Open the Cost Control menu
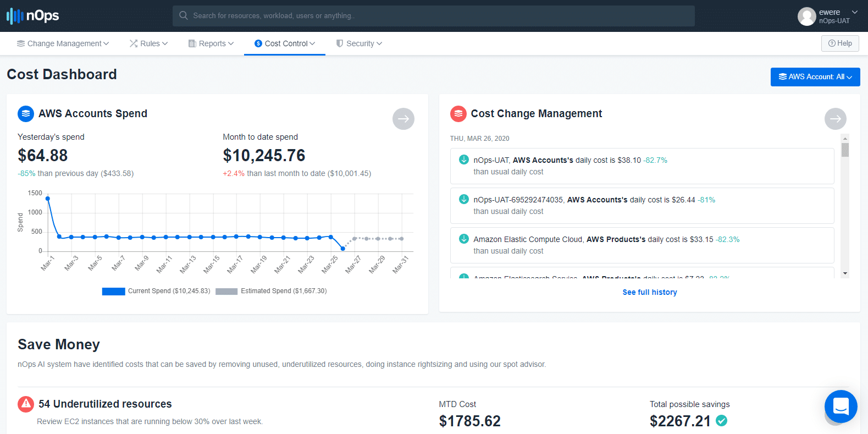 click(x=285, y=43)
